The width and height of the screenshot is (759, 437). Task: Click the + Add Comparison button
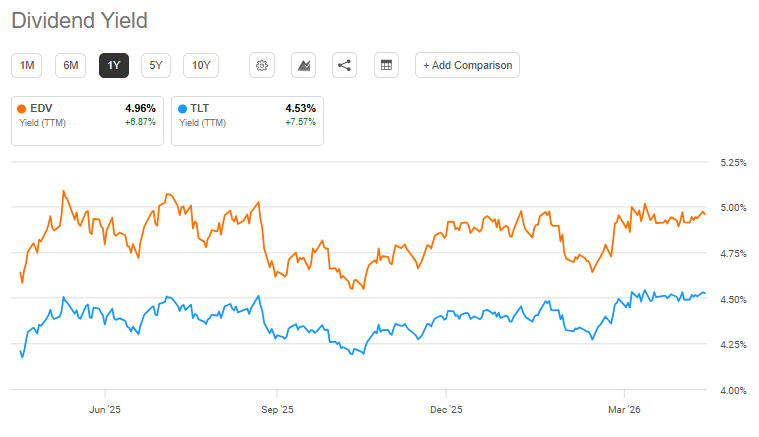(467, 65)
